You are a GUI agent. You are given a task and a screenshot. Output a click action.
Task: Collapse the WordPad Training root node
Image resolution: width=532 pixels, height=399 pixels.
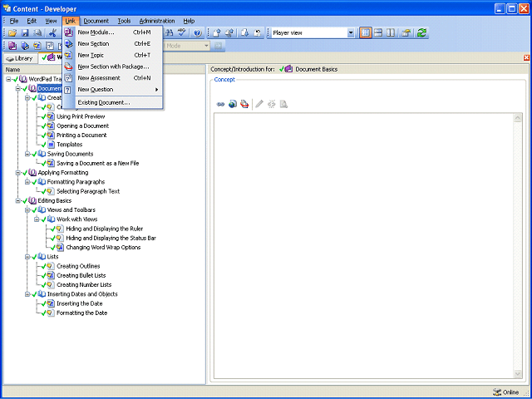pyautogui.click(x=8, y=79)
